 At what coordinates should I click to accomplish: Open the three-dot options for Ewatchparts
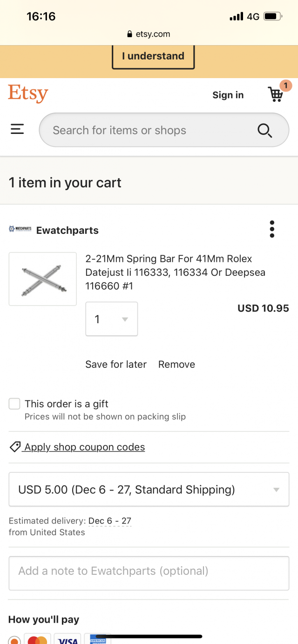(x=272, y=229)
